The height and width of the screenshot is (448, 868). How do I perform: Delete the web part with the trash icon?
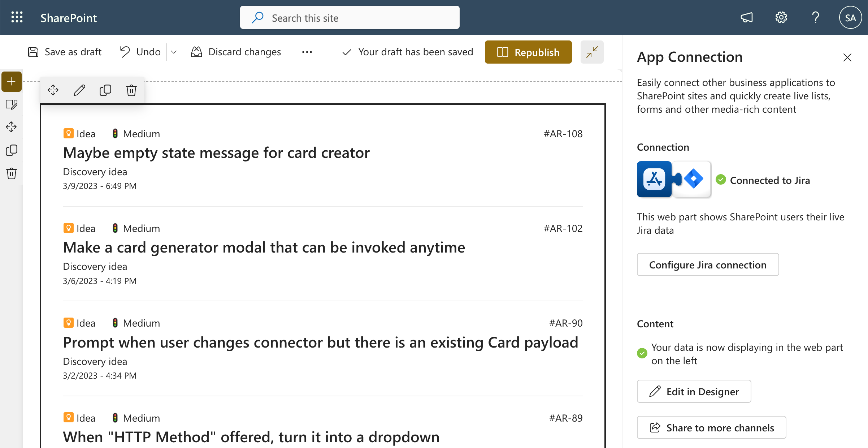click(x=131, y=90)
